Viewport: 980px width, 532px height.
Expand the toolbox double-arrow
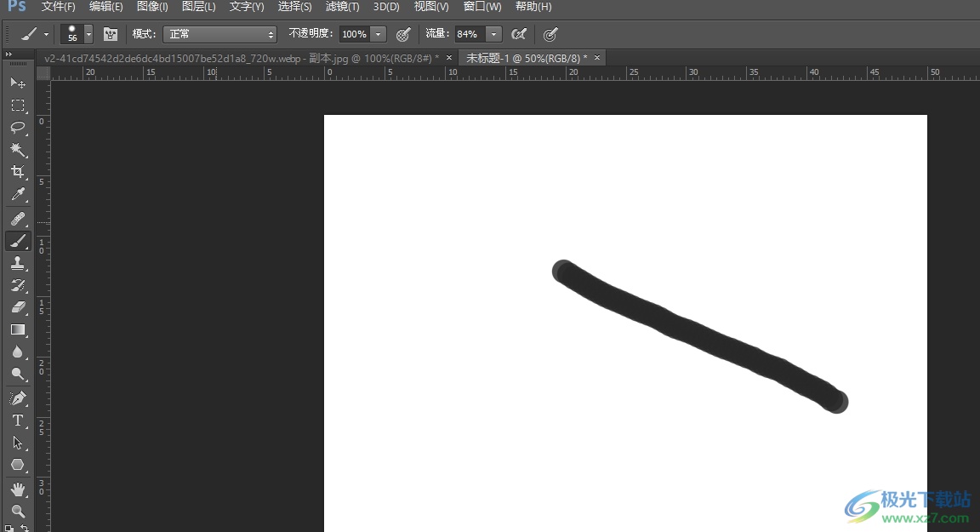[x=9, y=54]
